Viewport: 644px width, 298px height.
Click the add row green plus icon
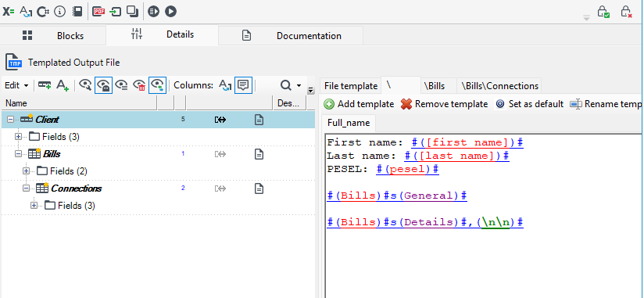click(x=45, y=85)
